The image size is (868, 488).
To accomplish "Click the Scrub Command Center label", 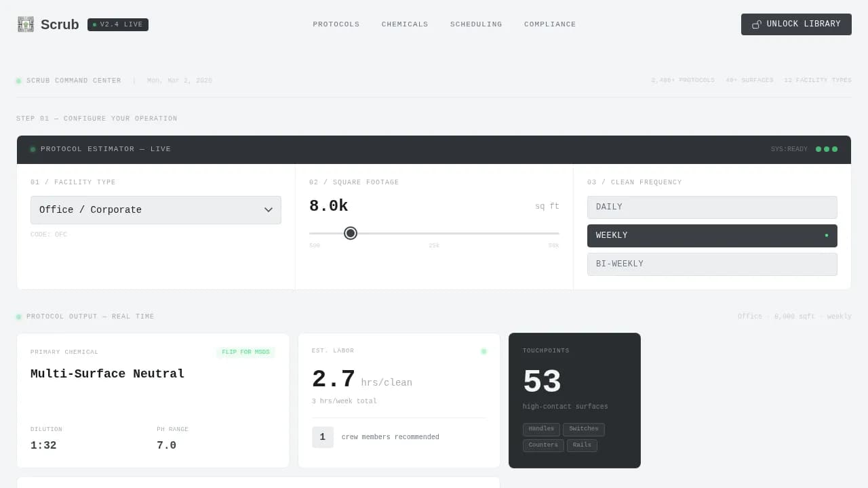I will coord(74,81).
